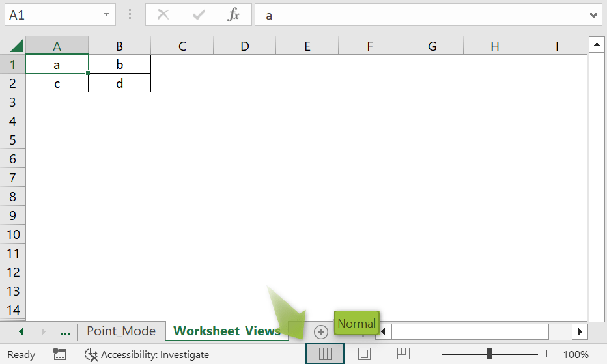Select row 12 header
This screenshot has width=607, height=364.
pos(13,272)
